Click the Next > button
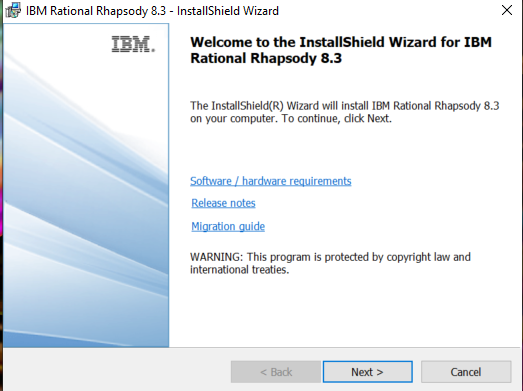The width and height of the screenshot is (523, 391). tap(368, 372)
